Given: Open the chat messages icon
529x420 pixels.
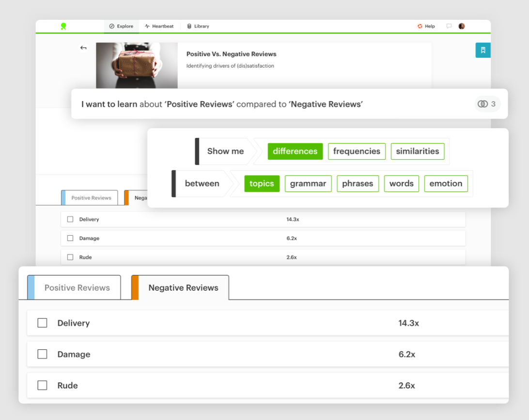Looking at the screenshot, I should point(449,26).
